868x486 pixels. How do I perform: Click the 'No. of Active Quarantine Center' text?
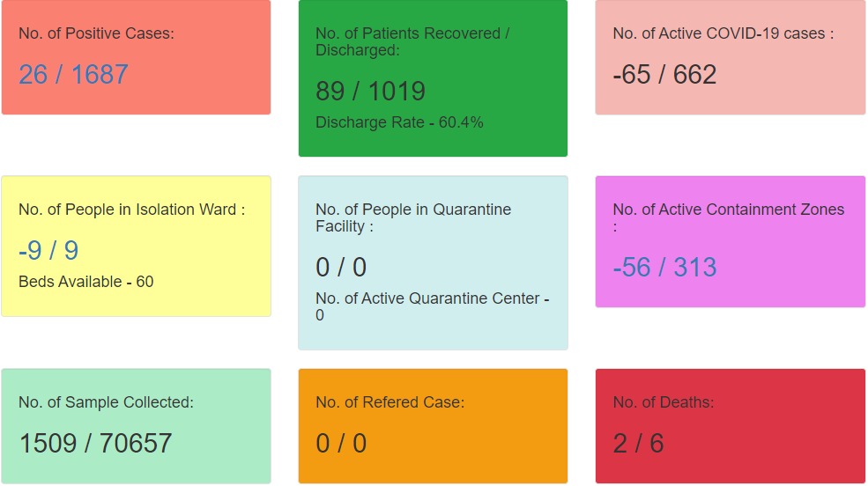[x=427, y=299]
